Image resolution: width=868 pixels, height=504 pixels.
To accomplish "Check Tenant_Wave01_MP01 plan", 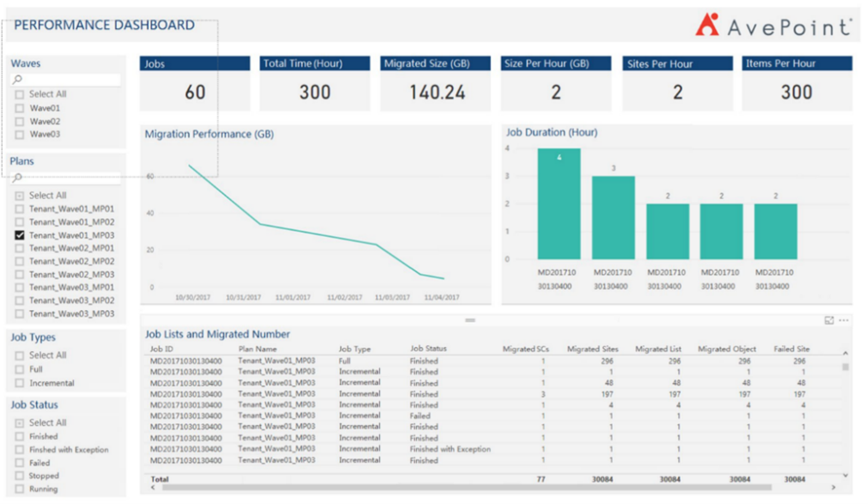I will coord(20,209).
